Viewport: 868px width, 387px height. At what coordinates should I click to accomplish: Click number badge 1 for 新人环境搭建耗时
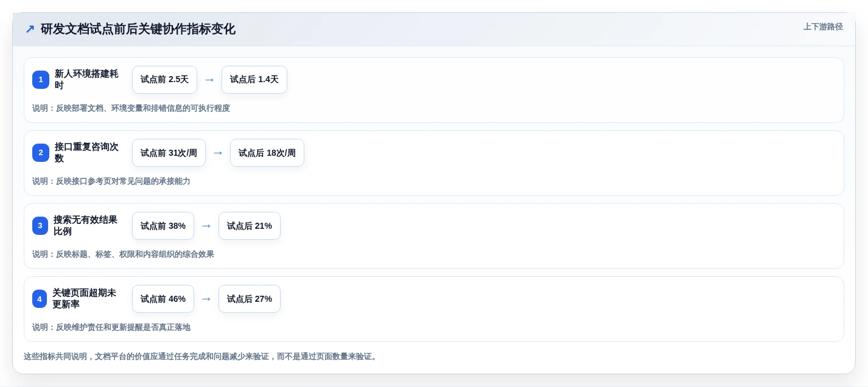41,80
